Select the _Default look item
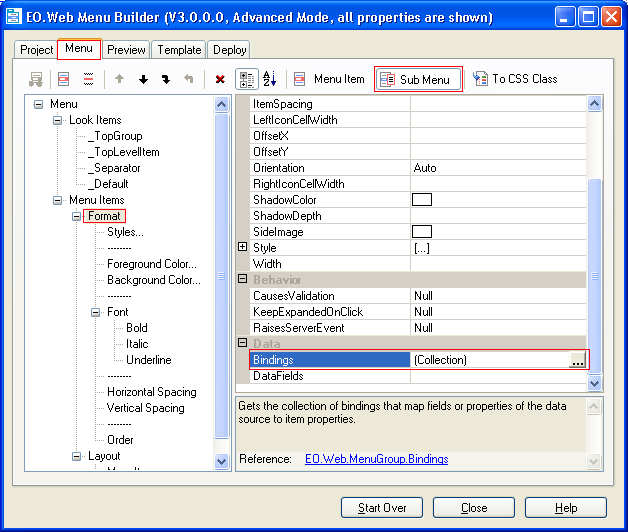This screenshot has height=532, width=628. (x=108, y=184)
